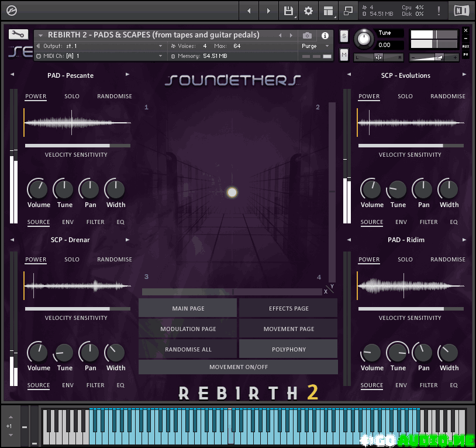Open the MAIN PAGE

[x=188, y=308]
